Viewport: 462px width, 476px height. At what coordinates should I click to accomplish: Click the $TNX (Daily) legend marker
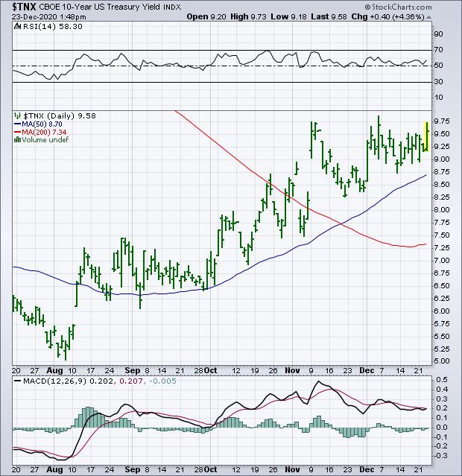point(16,117)
